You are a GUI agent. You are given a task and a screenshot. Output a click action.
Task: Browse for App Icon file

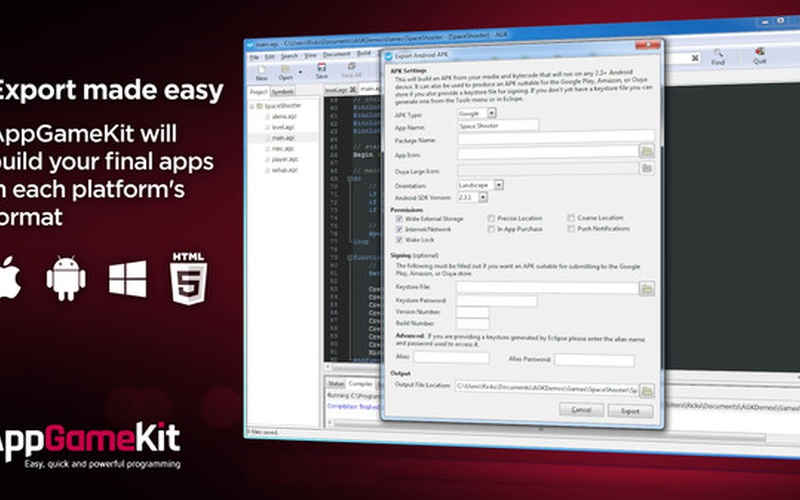coord(646,151)
